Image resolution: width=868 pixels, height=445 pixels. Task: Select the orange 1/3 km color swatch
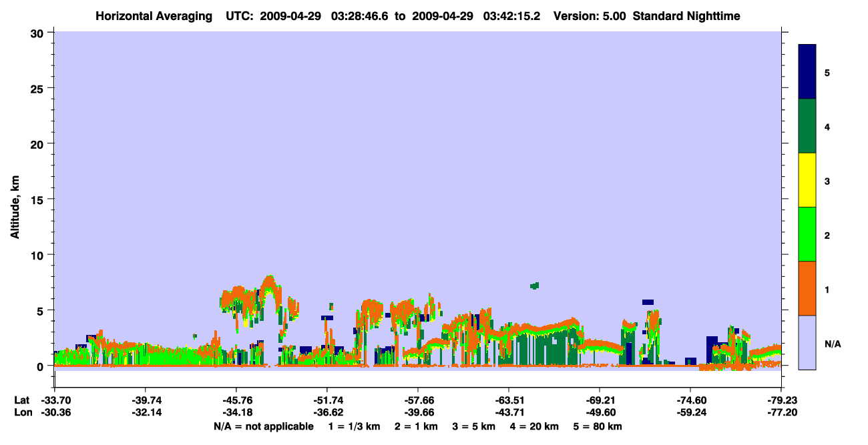tap(807, 288)
